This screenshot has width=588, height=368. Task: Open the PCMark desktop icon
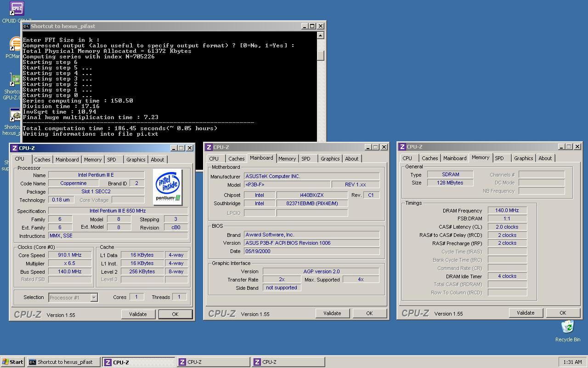16,45
